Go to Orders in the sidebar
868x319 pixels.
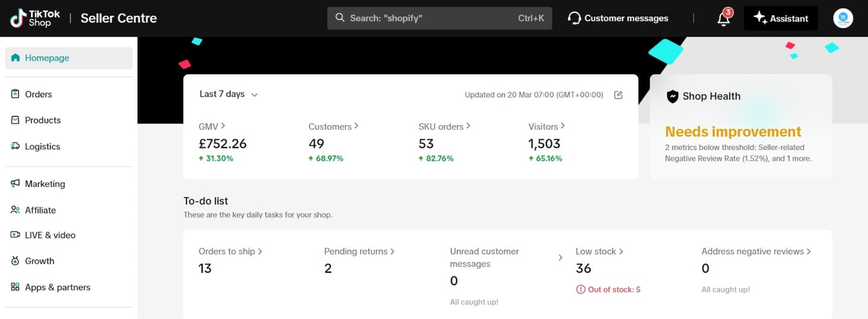(39, 94)
